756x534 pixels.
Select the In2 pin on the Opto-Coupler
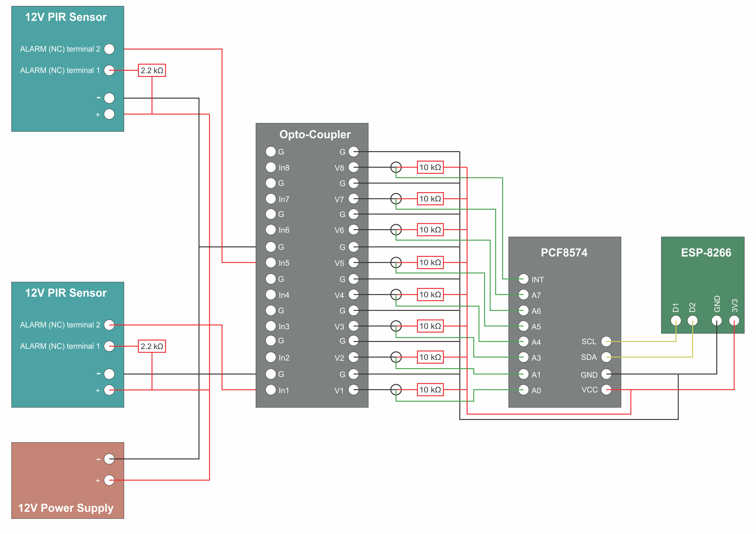pyautogui.click(x=271, y=357)
